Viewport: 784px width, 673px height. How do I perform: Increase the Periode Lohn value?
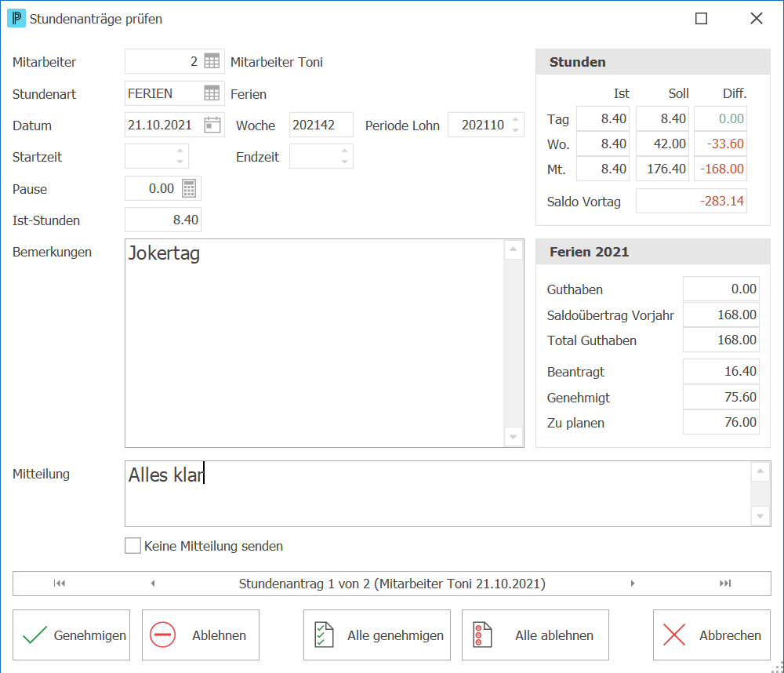(516, 119)
